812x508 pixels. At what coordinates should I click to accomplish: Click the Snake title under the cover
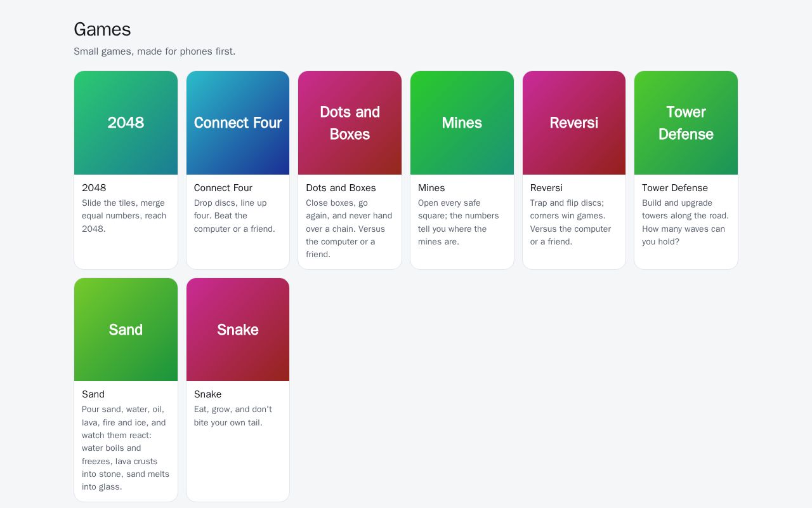(x=207, y=394)
